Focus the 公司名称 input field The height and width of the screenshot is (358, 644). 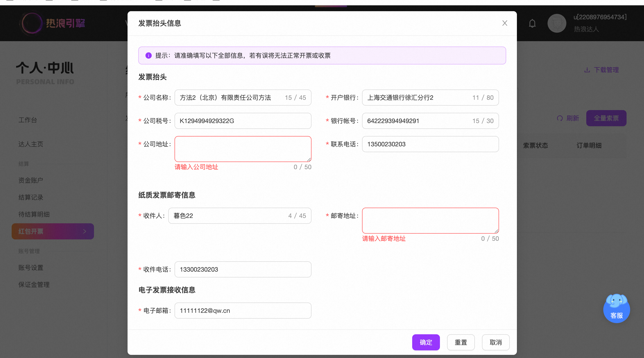coord(243,98)
